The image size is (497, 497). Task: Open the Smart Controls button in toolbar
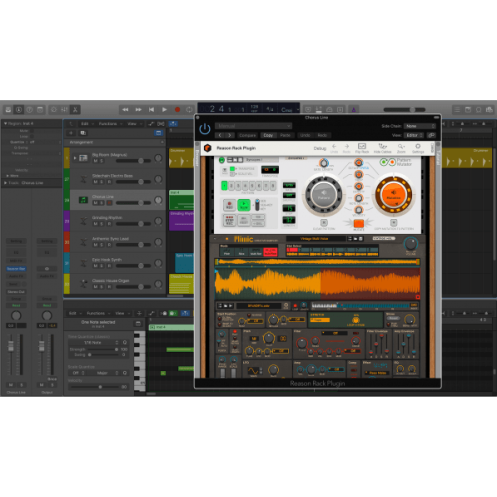coord(54,110)
